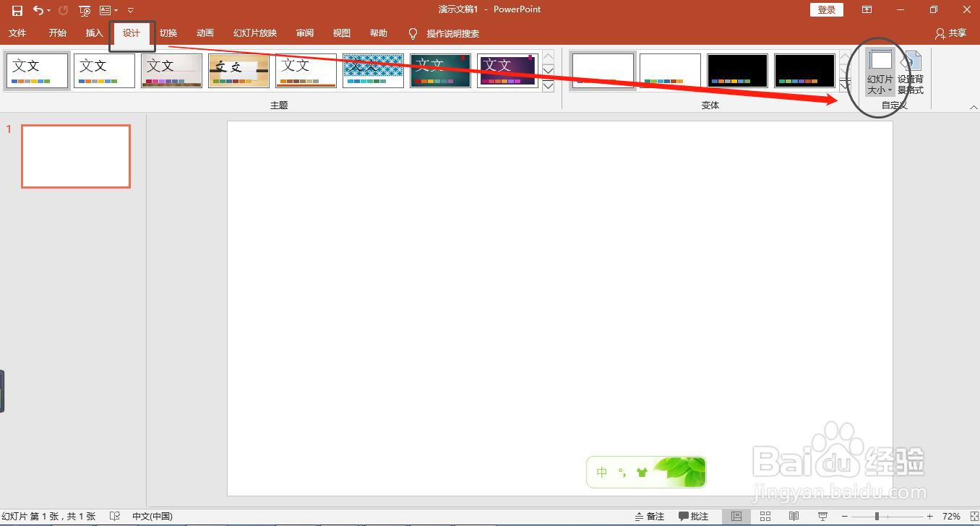
Task: Open the touch/mouse mode icon's dropdown arrow
Action: [x=116, y=11]
